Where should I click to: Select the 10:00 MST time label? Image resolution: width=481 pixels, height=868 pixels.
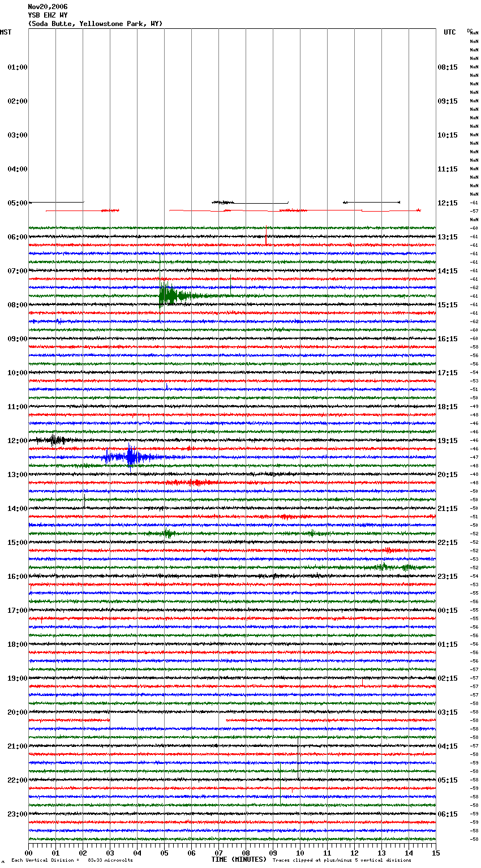coord(18,373)
